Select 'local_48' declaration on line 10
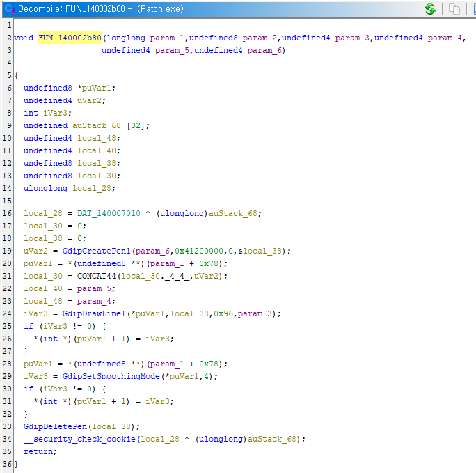Image resolution: width=476 pixels, height=473 pixels. (97, 138)
